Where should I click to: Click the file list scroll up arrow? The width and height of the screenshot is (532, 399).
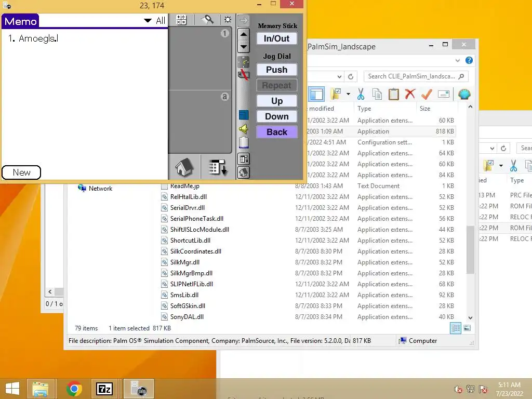[470, 107]
